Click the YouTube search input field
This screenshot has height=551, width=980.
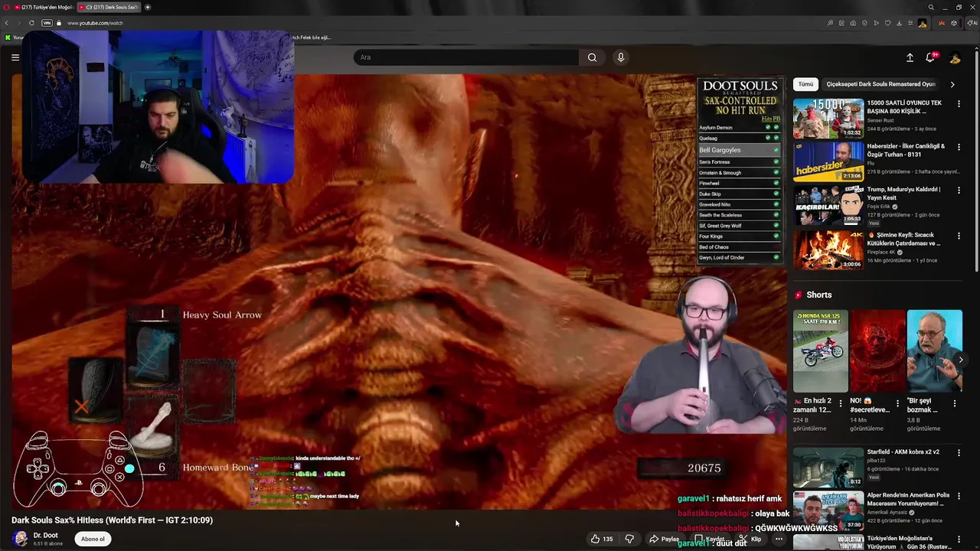pyautogui.click(x=466, y=57)
